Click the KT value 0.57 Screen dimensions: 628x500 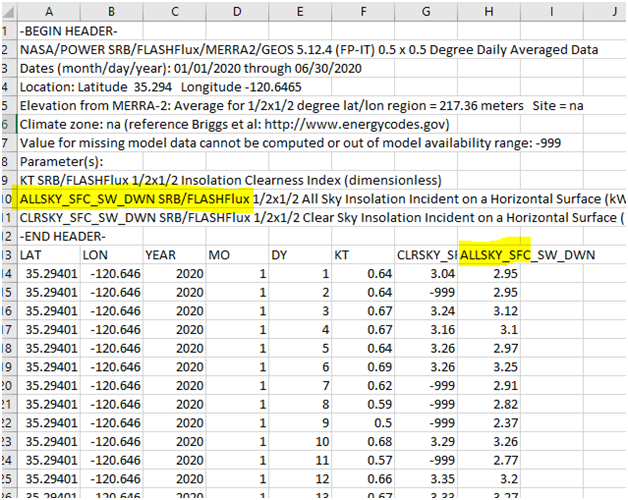[363, 460]
